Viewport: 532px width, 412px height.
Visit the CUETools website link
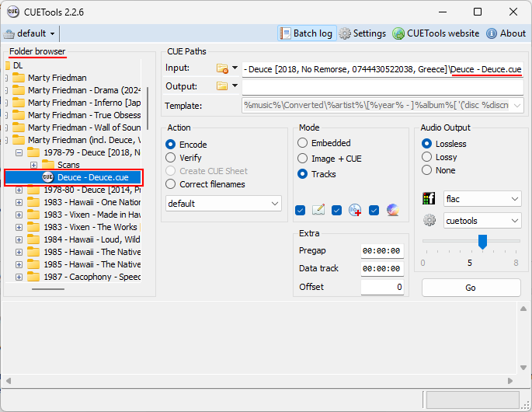[x=436, y=33]
